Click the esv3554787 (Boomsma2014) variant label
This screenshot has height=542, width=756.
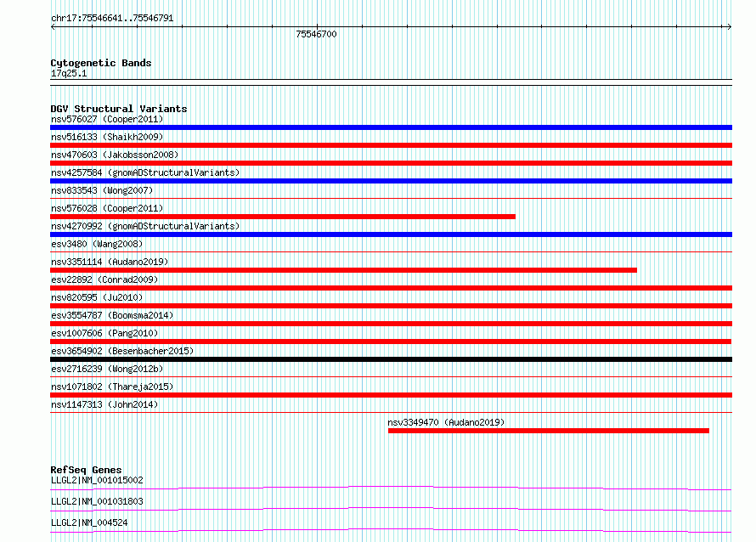point(112,315)
